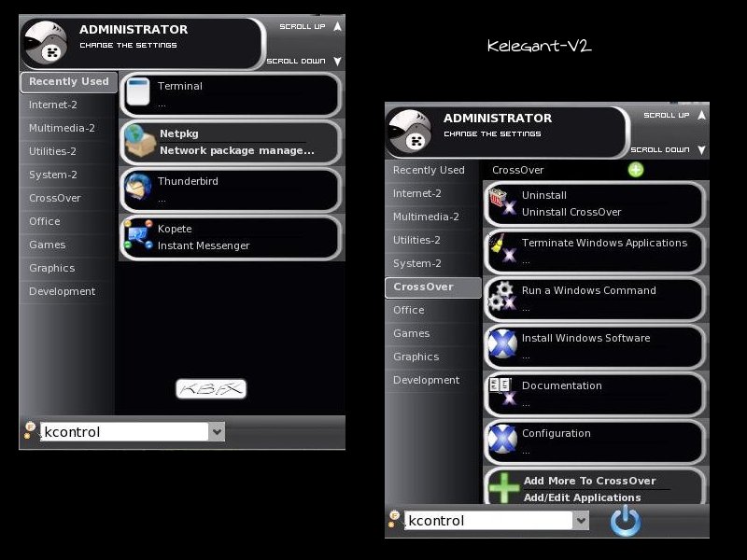Image resolution: width=747 pixels, height=560 pixels.
Task: Click the run command icon beside left kcontrol field
Action: pos(31,430)
